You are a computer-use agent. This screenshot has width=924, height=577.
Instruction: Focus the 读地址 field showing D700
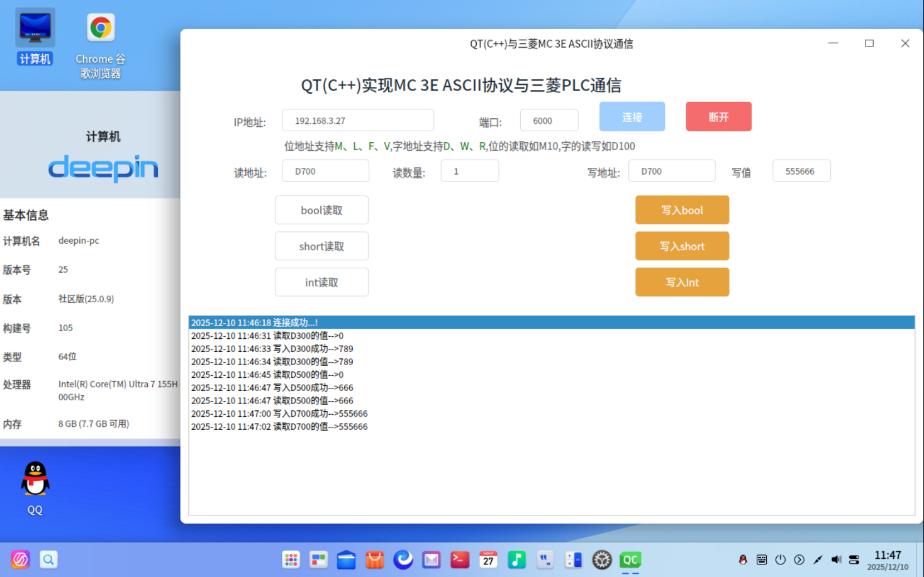click(x=325, y=171)
